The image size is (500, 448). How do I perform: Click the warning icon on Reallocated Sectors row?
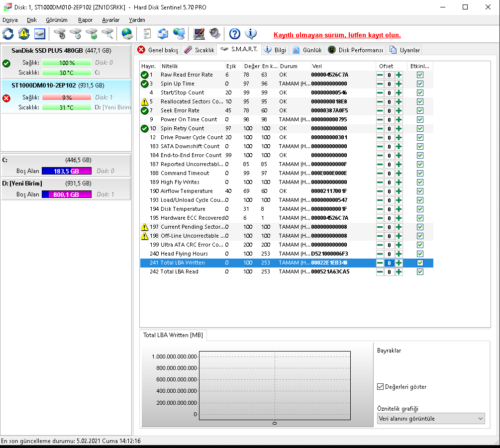pyautogui.click(x=144, y=101)
